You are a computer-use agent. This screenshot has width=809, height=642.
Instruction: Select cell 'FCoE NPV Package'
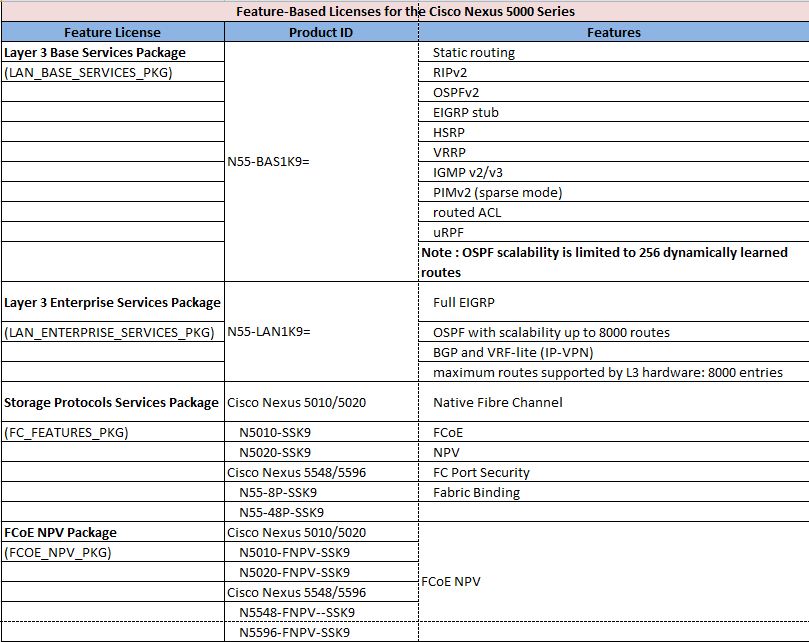click(112, 532)
